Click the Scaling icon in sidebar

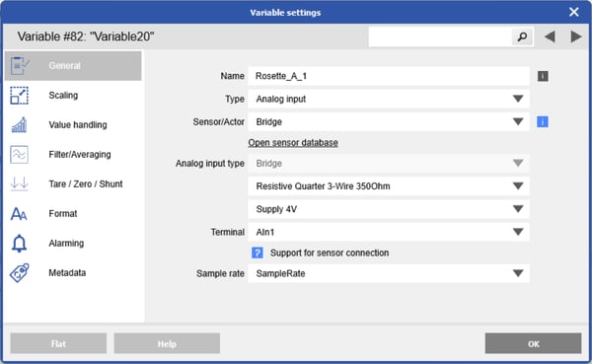[19, 95]
